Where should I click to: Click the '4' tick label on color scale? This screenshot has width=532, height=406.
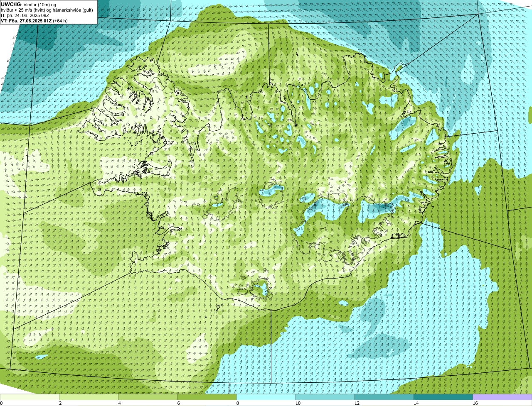pyautogui.click(x=119, y=403)
